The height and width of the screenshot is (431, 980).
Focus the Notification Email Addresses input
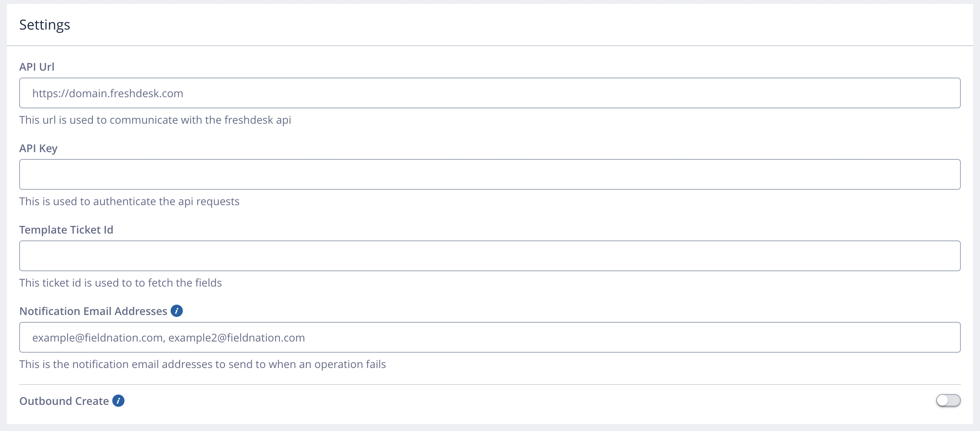(490, 337)
